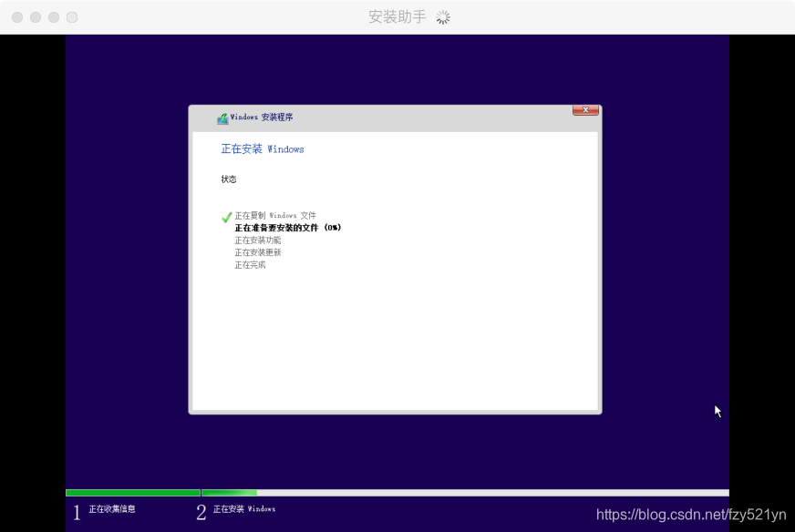This screenshot has height=532, width=795.
Task: Click the completed stage 1 progress bar
Action: coord(133,493)
